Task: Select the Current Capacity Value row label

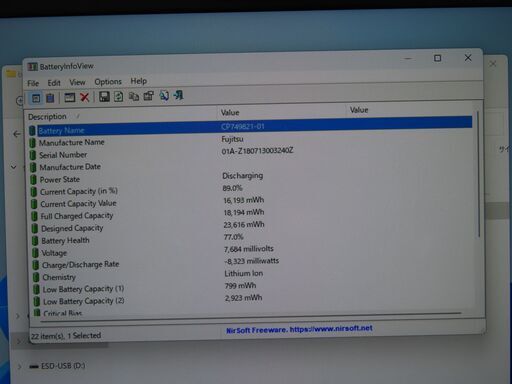Action: coord(78,204)
